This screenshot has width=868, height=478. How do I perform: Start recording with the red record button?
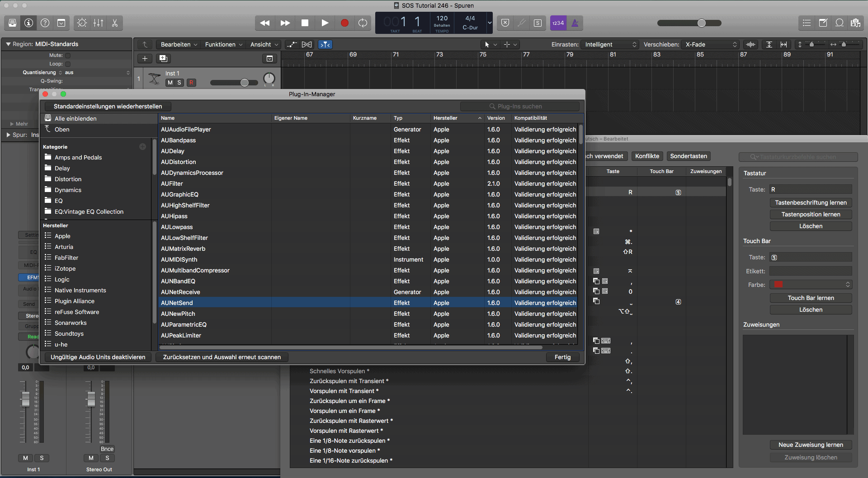click(x=345, y=23)
